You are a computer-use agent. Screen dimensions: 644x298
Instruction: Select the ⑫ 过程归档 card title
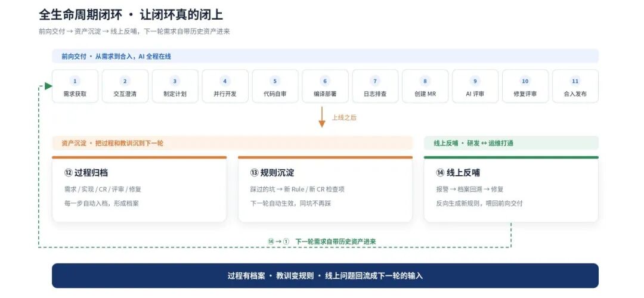coord(86,173)
